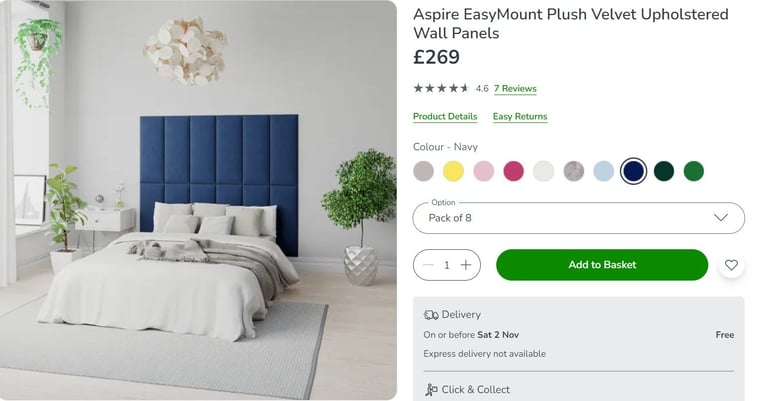
Task: Select the cream white colour swatch
Action: 544,171
